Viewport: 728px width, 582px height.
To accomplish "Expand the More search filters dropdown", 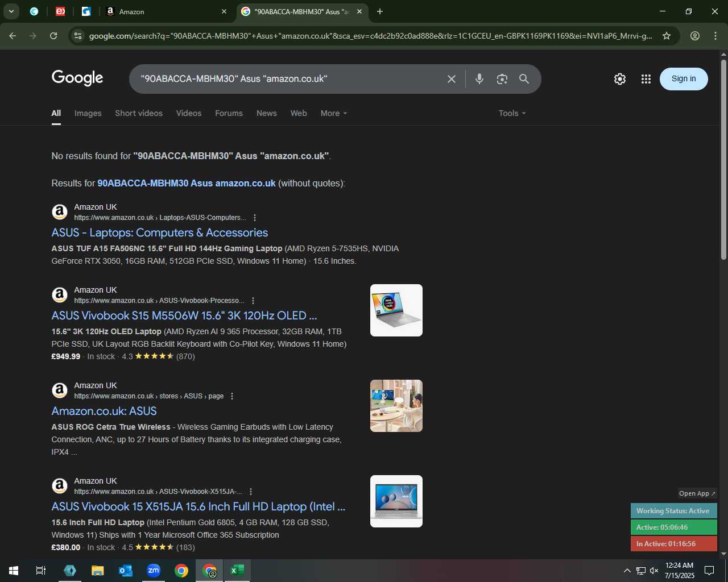I will pyautogui.click(x=334, y=113).
